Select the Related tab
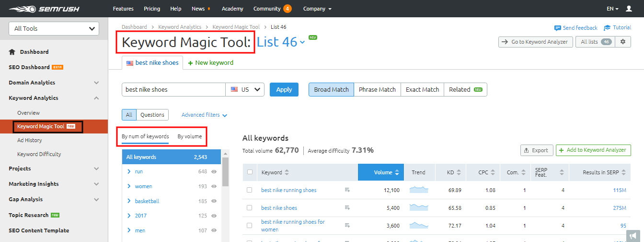The height and width of the screenshot is (242, 644). tap(465, 90)
